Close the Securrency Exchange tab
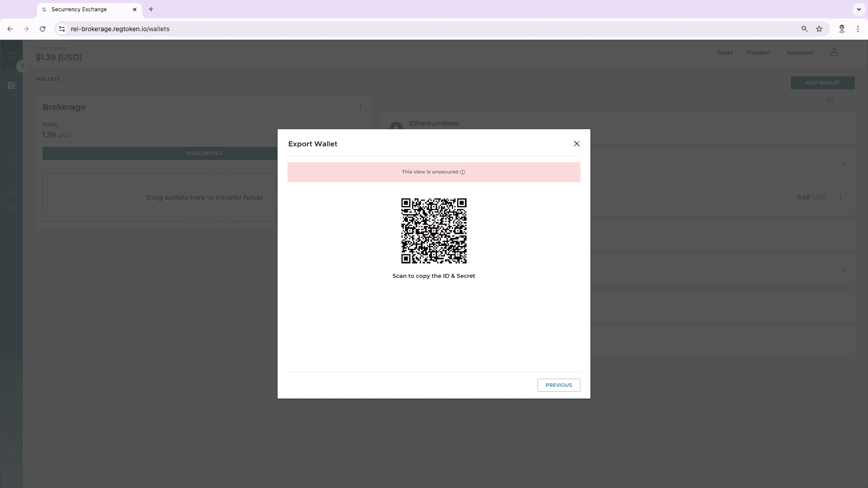Screen dimensions: 868x488 pos(135,9)
